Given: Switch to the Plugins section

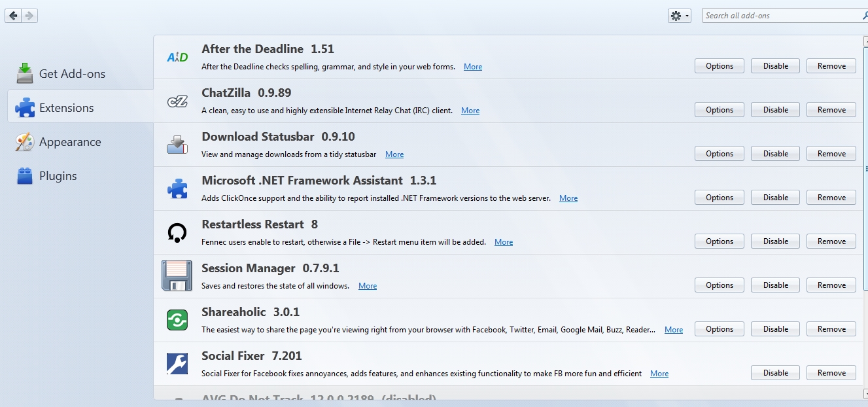Looking at the screenshot, I should pyautogui.click(x=58, y=176).
